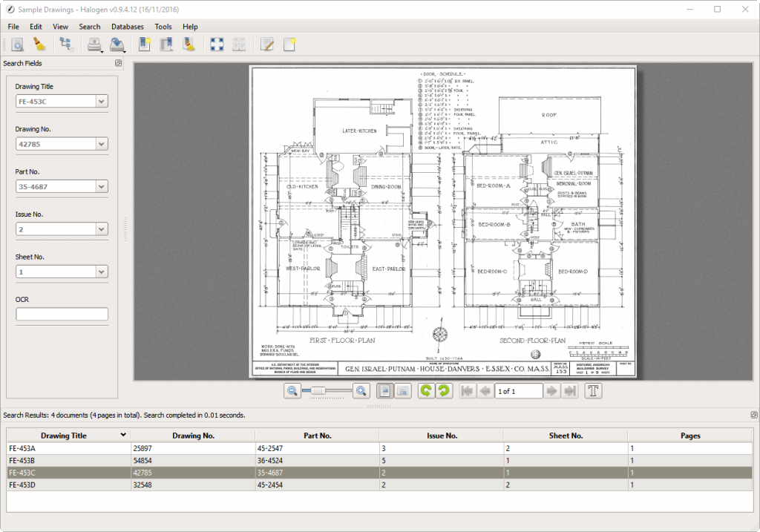Toggle thumbnail view mode
The height and width of the screenshot is (532, 760).
tap(403, 390)
